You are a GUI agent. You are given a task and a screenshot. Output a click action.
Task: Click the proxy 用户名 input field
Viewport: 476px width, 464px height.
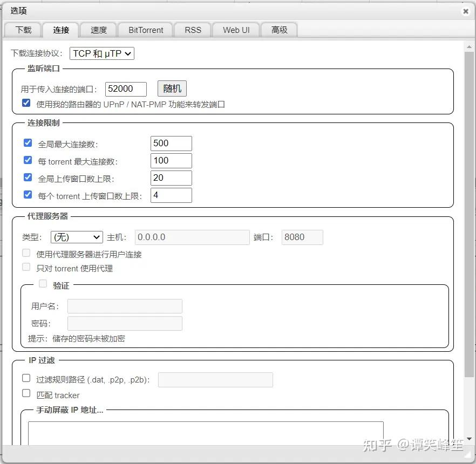click(125, 306)
